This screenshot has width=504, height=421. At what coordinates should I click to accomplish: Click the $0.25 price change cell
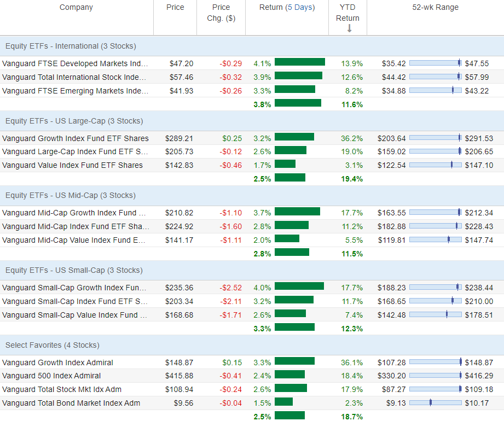[232, 138]
